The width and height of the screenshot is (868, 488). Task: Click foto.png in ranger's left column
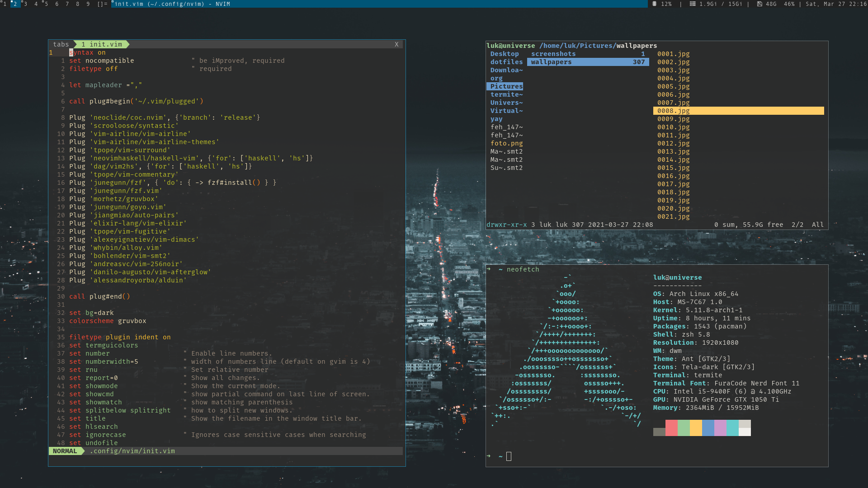point(506,143)
